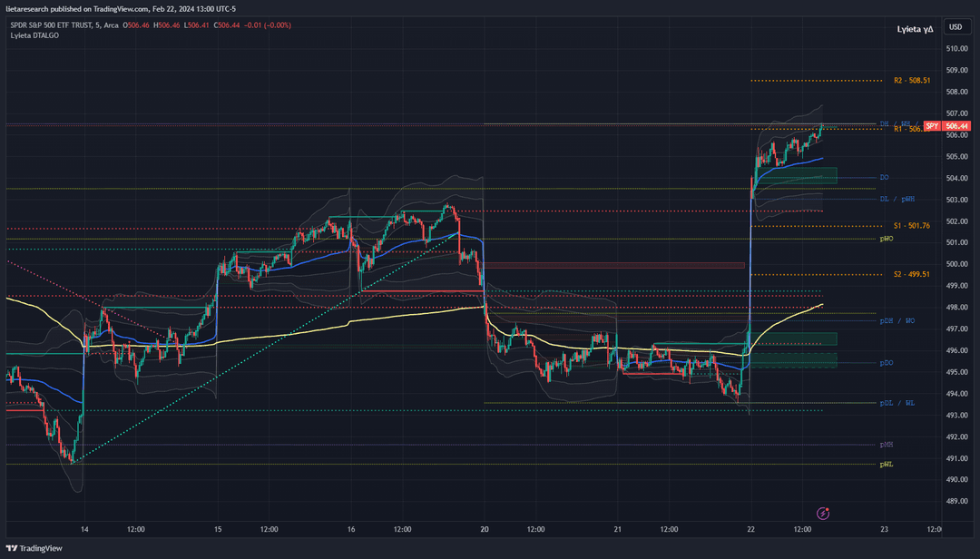
Task: Click date 22 on the time axis
Action: [x=750, y=530]
